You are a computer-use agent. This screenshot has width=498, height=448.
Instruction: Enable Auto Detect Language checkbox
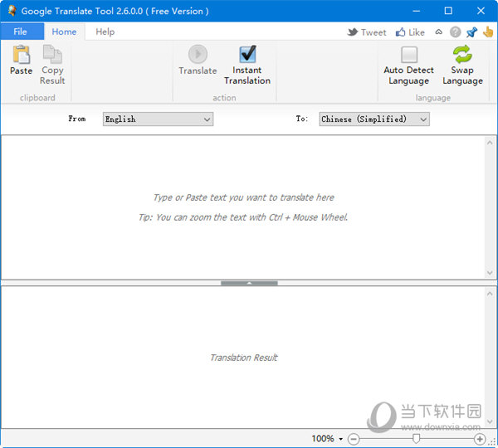pyautogui.click(x=409, y=55)
